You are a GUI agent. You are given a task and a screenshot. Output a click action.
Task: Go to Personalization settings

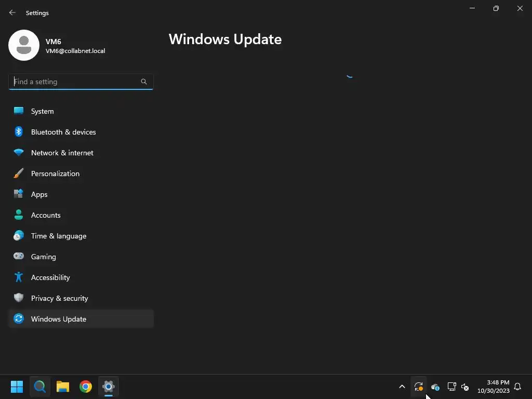(81, 174)
